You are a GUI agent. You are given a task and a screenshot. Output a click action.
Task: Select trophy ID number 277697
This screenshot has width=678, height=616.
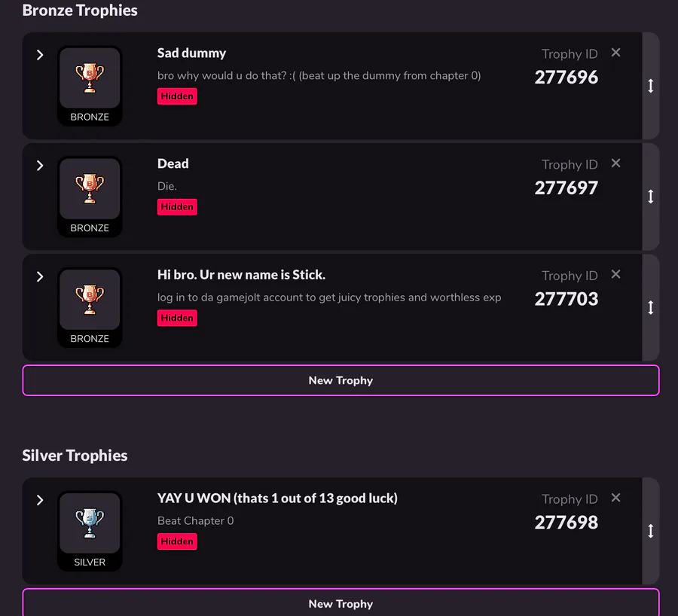pyautogui.click(x=567, y=188)
